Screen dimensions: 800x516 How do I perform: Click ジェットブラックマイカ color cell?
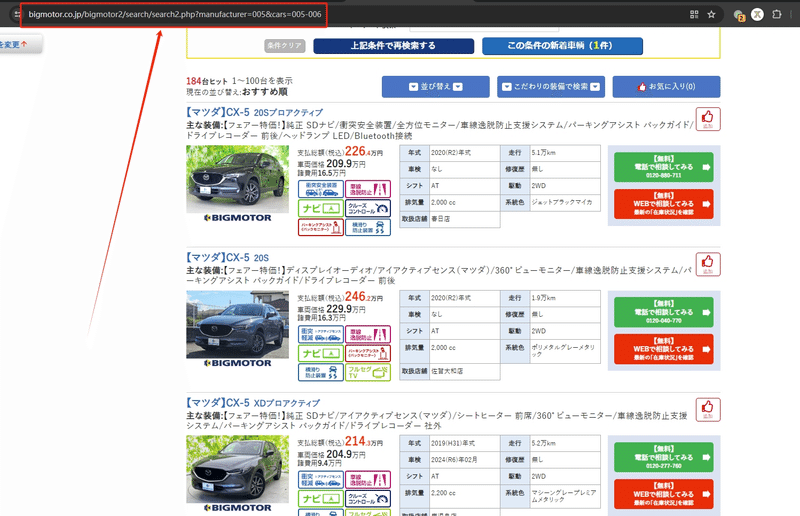[565, 202]
